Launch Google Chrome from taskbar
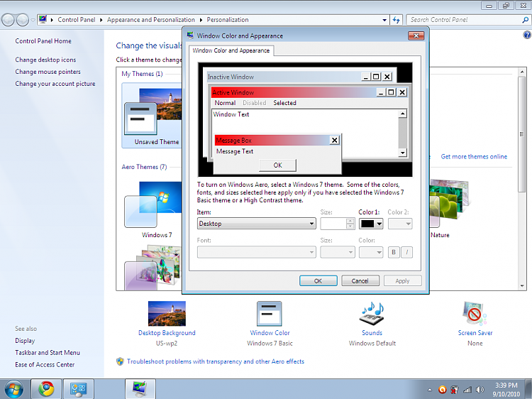 pos(46,389)
